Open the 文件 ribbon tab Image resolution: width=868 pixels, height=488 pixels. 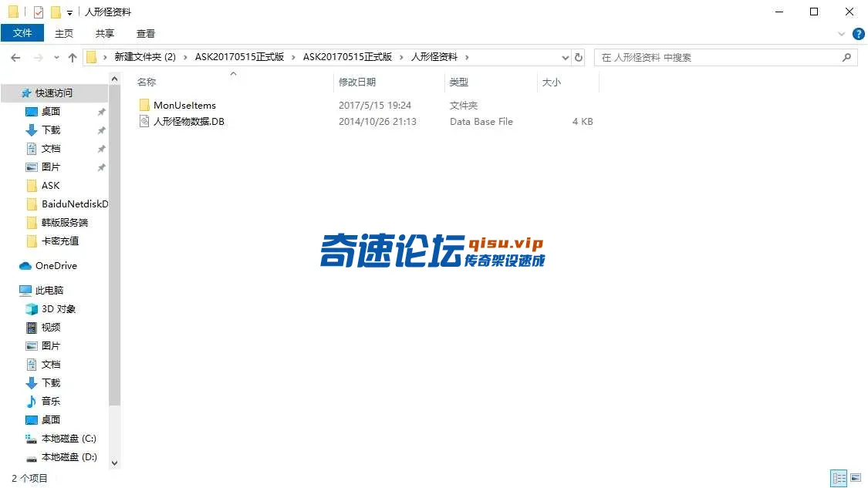22,33
